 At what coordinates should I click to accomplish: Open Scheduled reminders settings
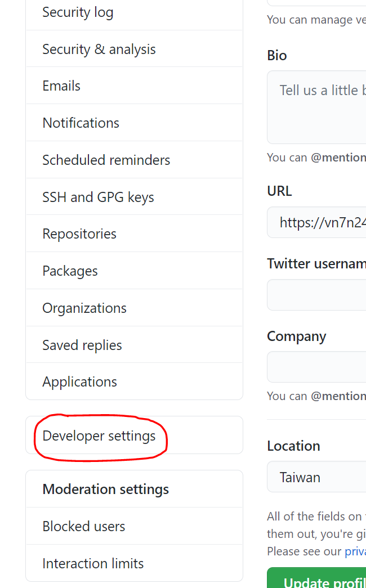pyautogui.click(x=106, y=160)
